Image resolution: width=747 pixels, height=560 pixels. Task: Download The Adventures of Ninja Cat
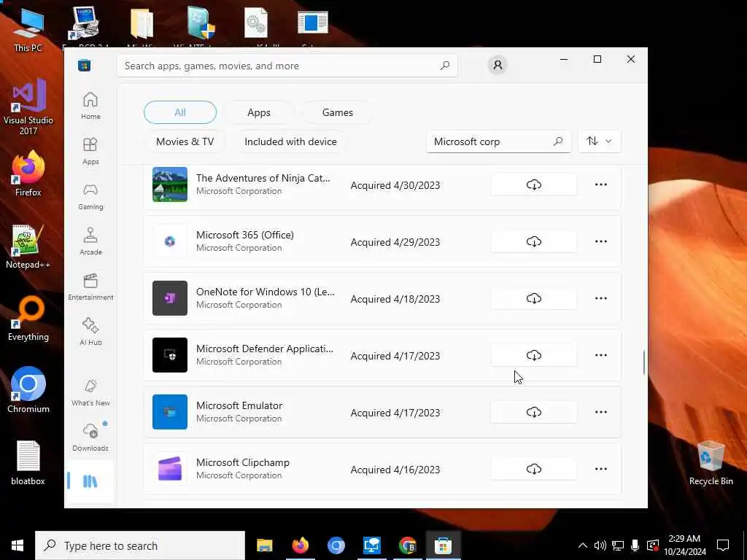(533, 184)
